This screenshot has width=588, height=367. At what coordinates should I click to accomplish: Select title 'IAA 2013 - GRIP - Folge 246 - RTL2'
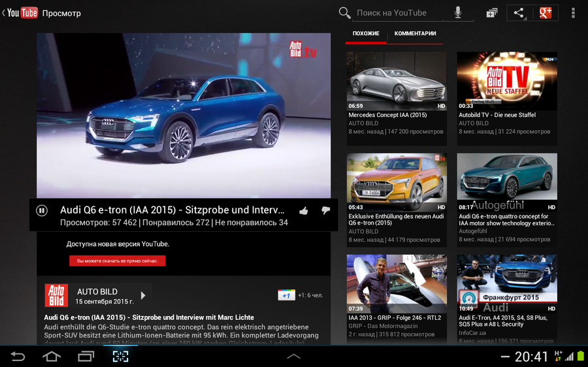(x=395, y=318)
